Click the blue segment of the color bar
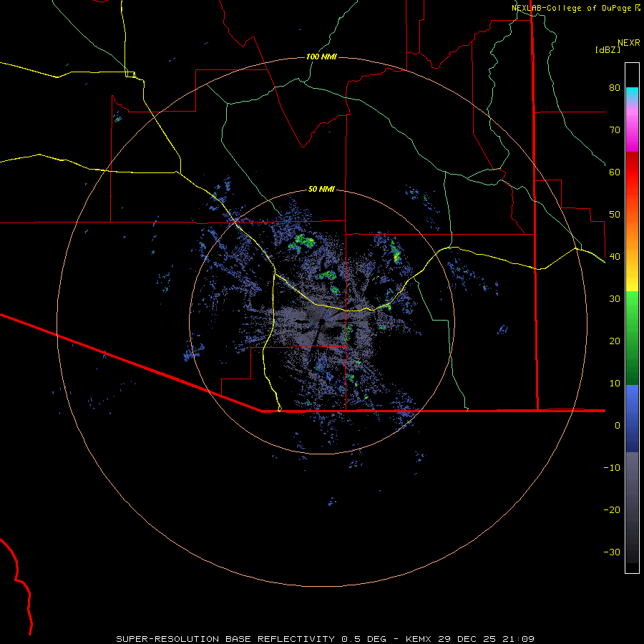The height and width of the screenshot is (644, 644). [632, 419]
